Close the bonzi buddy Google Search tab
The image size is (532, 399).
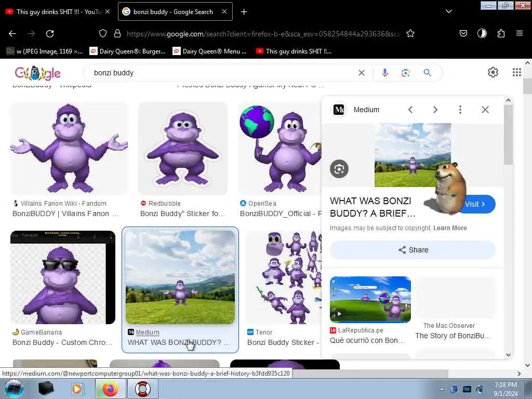click(224, 11)
